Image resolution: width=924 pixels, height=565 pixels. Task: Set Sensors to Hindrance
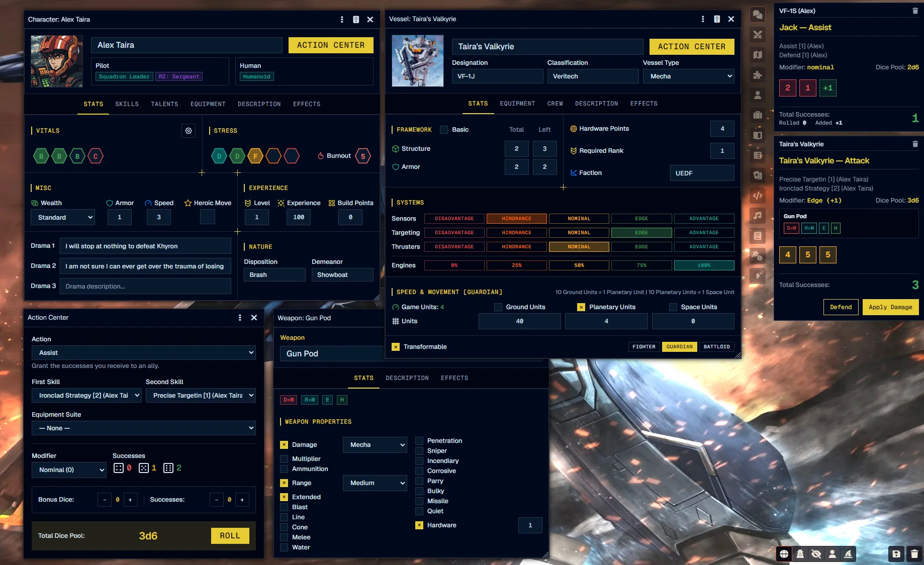coord(516,219)
